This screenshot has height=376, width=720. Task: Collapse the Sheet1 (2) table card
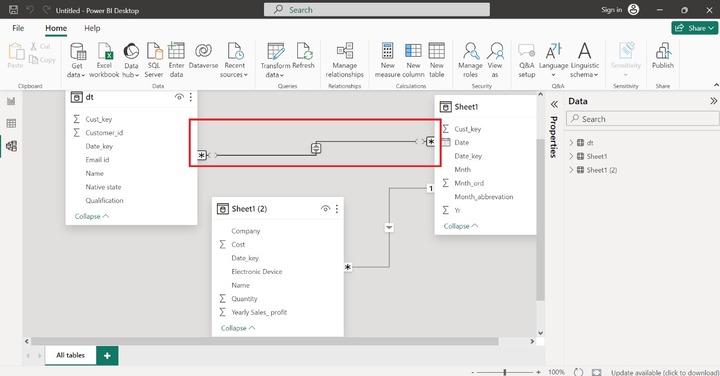[238, 328]
